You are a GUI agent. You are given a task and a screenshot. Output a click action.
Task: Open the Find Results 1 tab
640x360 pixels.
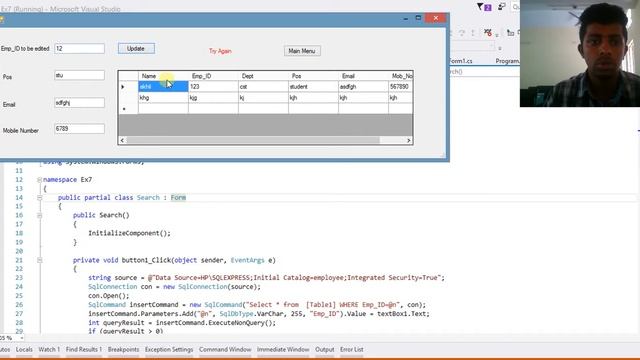tap(84, 350)
